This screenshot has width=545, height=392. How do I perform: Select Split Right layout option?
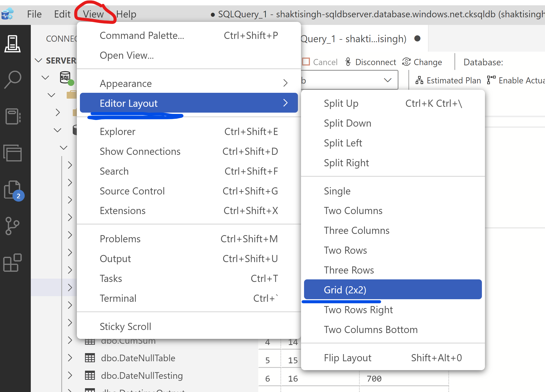[x=393, y=163]
